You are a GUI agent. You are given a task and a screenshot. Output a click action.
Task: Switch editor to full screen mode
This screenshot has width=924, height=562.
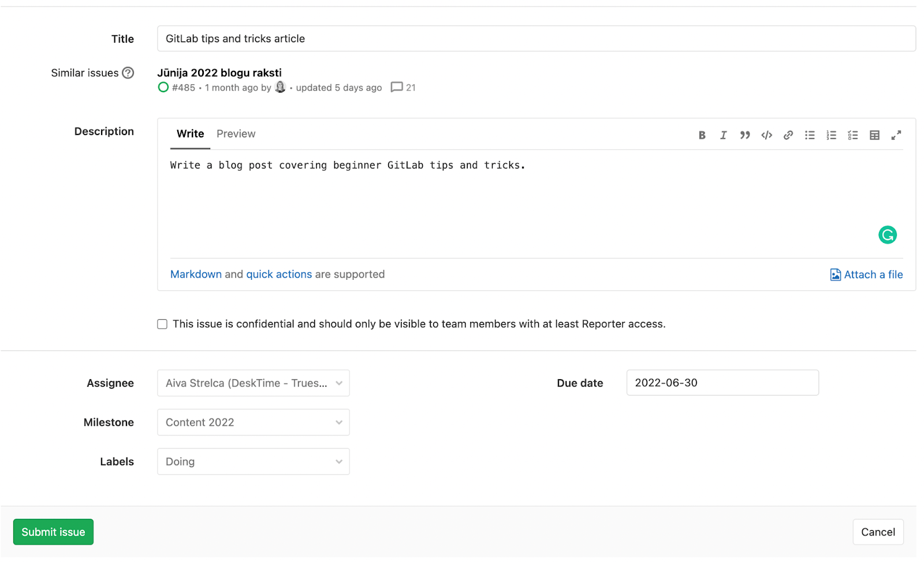[896, 135]
